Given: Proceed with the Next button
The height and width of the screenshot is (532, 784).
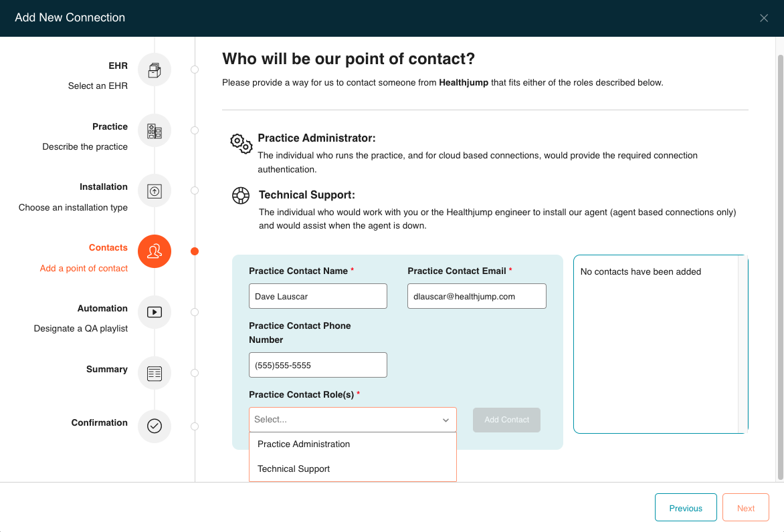Looking at the screenshot, I should [745, 507].
